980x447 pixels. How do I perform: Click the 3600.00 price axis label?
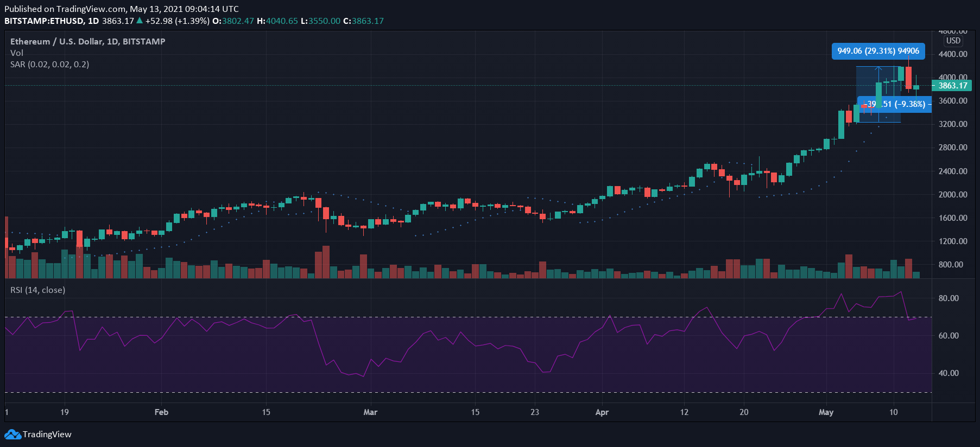pyautogui.click(x=953, y=101)
